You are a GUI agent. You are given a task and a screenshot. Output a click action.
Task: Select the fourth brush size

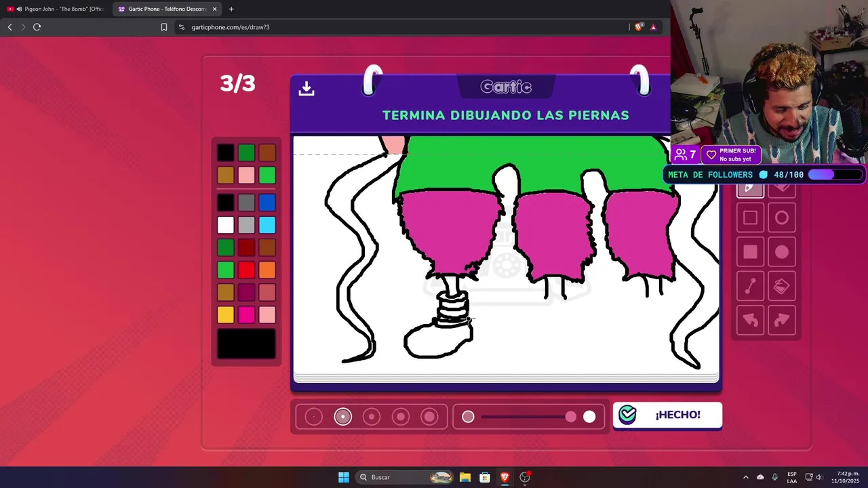[x=401, y=417]
